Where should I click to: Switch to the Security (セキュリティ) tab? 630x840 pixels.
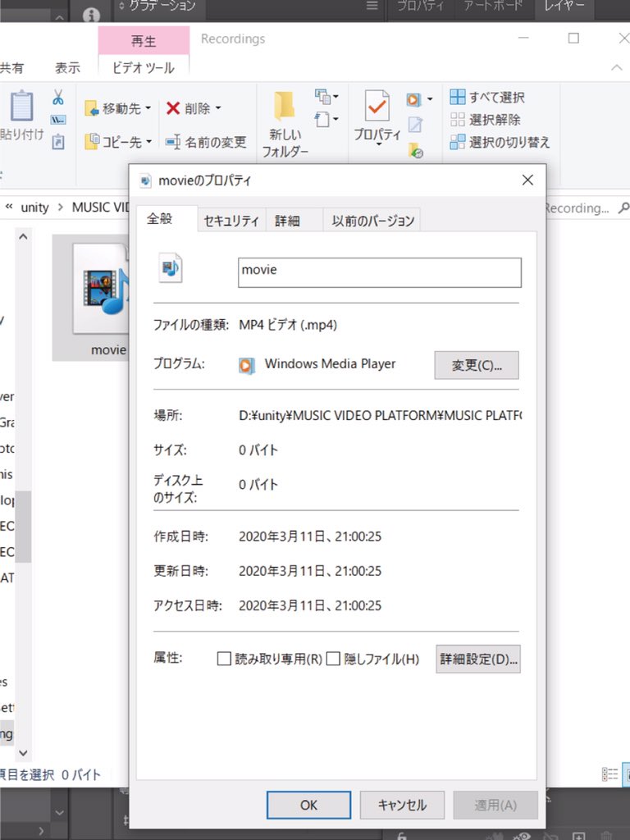point(231,221)
